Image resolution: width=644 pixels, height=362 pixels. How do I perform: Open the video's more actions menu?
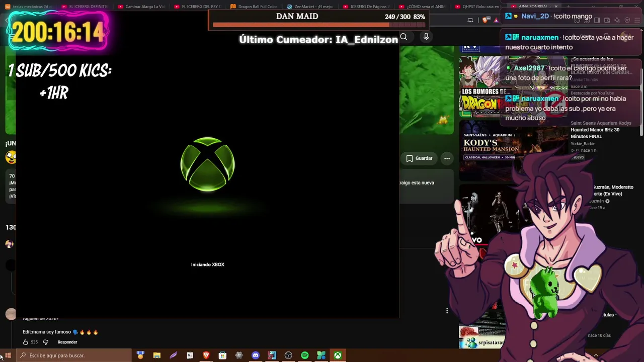tap(447, 158)
